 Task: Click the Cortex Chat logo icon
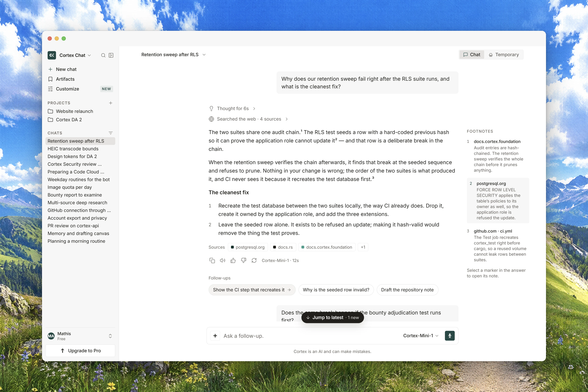pyautogui.click(x=52, y=55)
